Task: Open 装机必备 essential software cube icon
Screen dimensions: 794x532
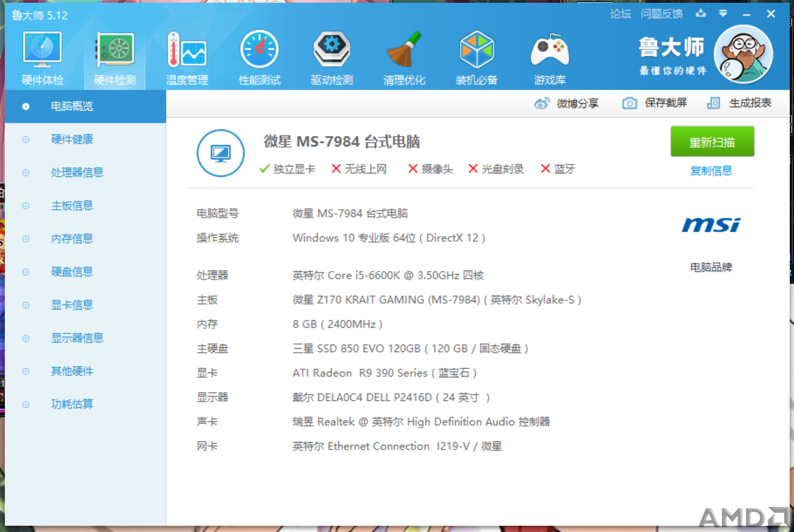Action: click(x=477, y=57)
